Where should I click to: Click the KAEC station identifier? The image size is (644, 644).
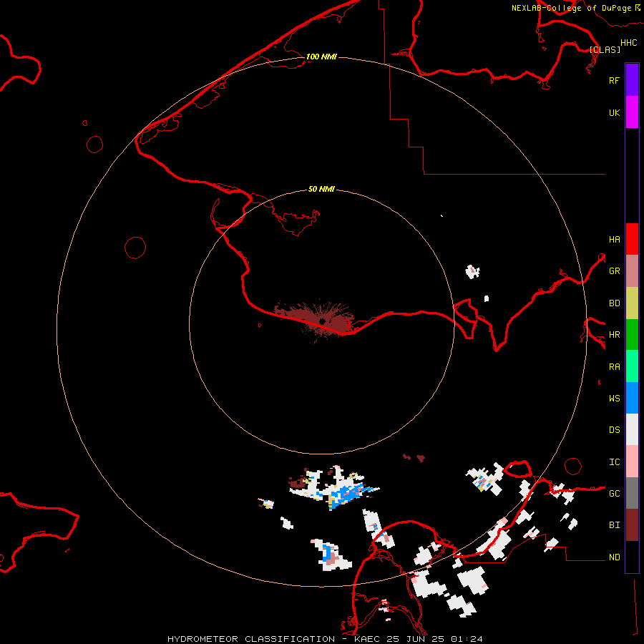pyautogui.click(x=367, y=639)
